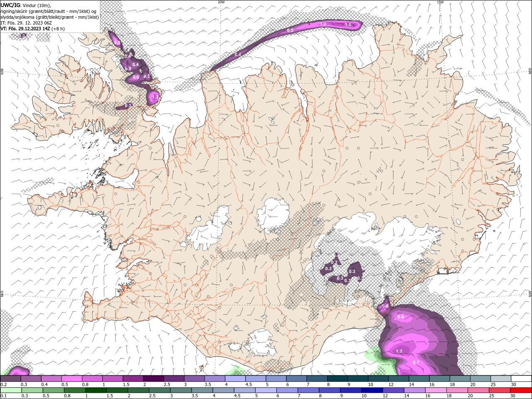Select the bright pink 0.5 swatch in upper legend row
This screenshot has height=399, width=532.
point(72,379)
